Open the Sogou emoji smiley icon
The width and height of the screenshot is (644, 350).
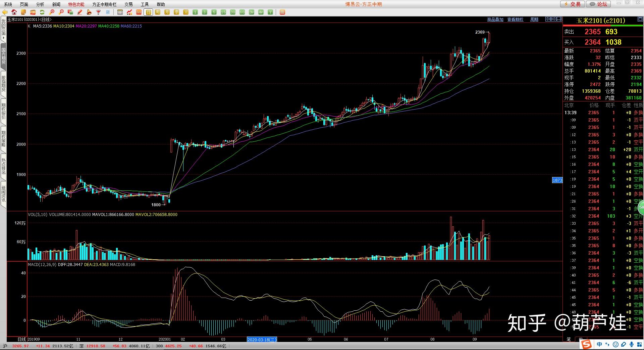point(615,344)
